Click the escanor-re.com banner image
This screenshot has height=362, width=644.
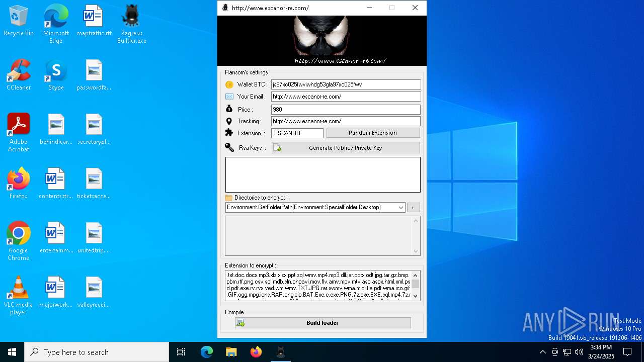click(322, 41)
